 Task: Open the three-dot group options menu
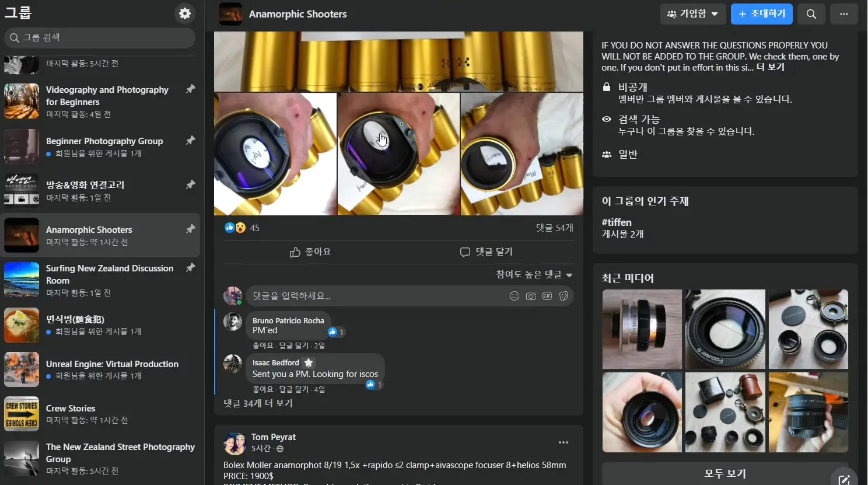click(843, 14)
